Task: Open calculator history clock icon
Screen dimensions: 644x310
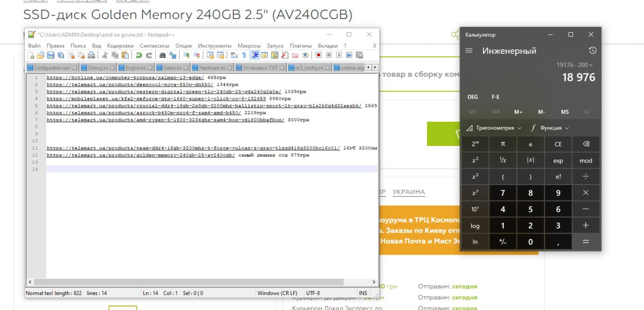Action: click(x=593, y=50)
